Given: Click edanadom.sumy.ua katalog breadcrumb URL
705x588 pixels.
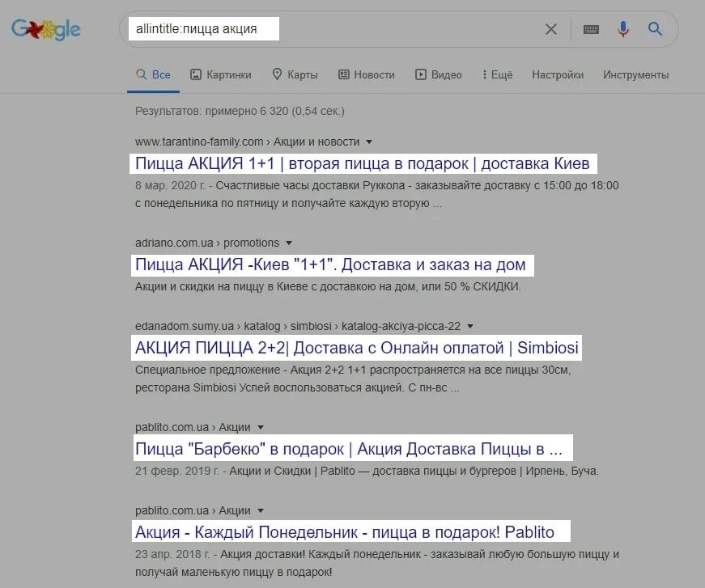Looking at the screenshot, I should [298, 326].
